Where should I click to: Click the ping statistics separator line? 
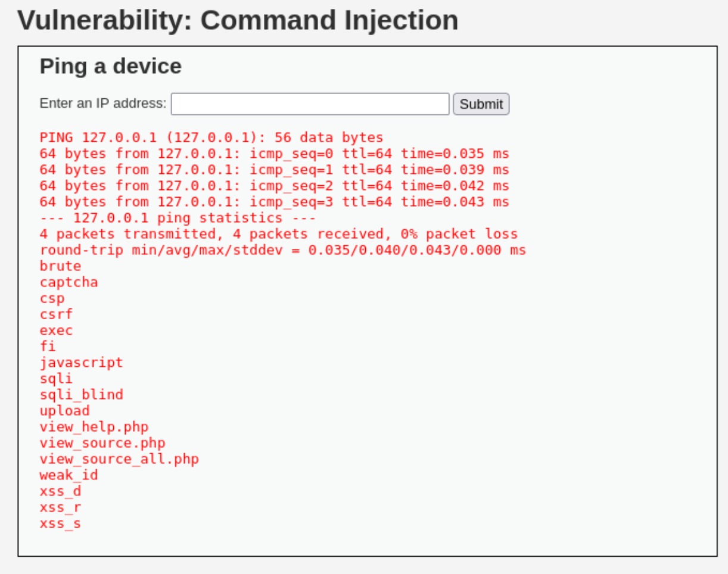pyautogui.click(x=178, y=218)
